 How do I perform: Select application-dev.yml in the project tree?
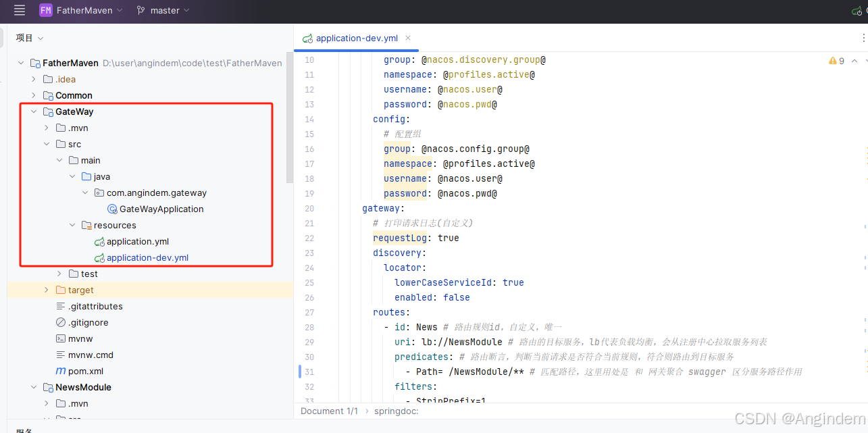147,257
